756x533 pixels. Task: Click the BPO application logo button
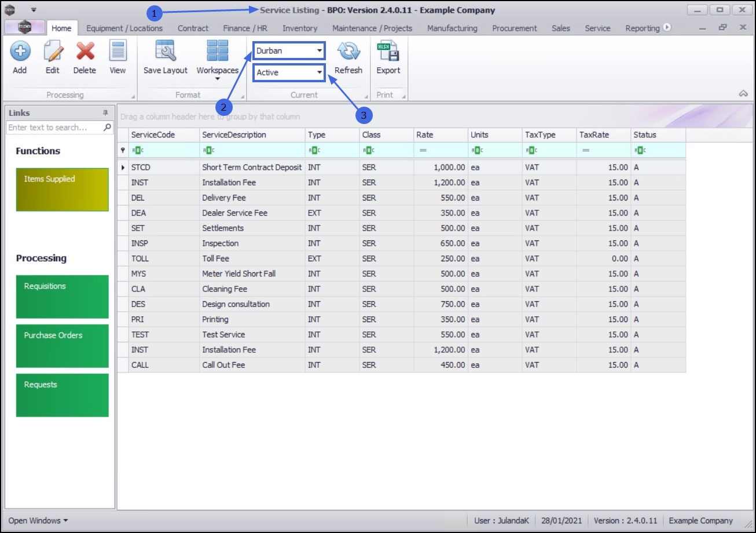24,27
